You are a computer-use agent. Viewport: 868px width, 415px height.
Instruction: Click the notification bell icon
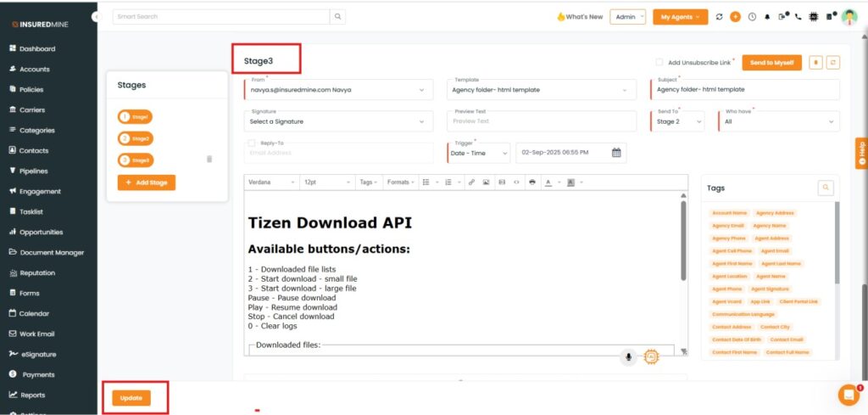pos(767,17)
